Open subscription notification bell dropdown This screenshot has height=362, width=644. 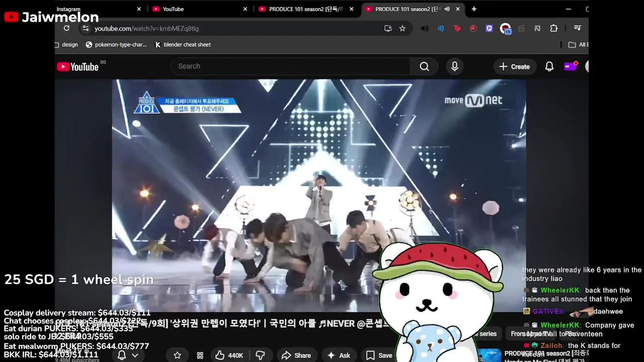click(128, 355)
